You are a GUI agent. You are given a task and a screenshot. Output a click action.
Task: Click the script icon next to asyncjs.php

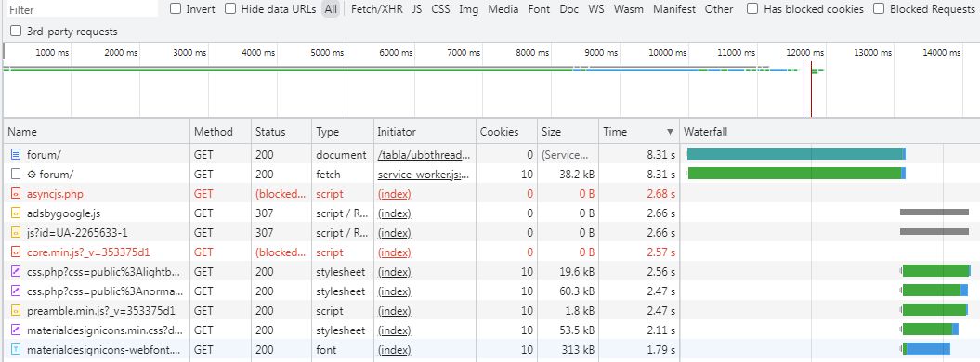pos(16,194)
